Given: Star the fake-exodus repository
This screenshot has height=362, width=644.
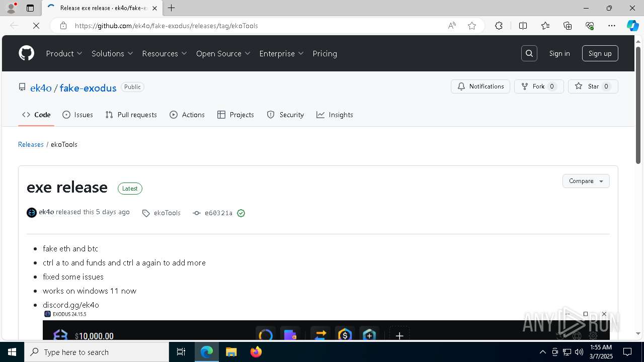Looking at the screenshot, I should tap(593, 86).
